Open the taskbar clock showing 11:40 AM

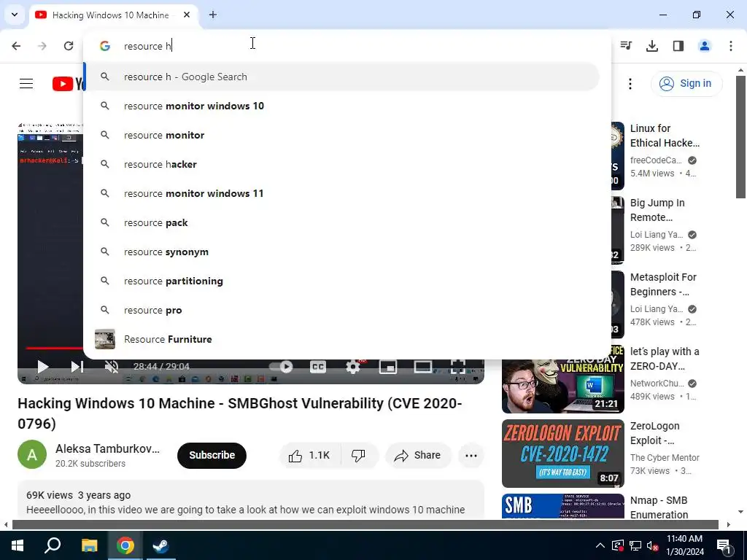tap(684, 545)
